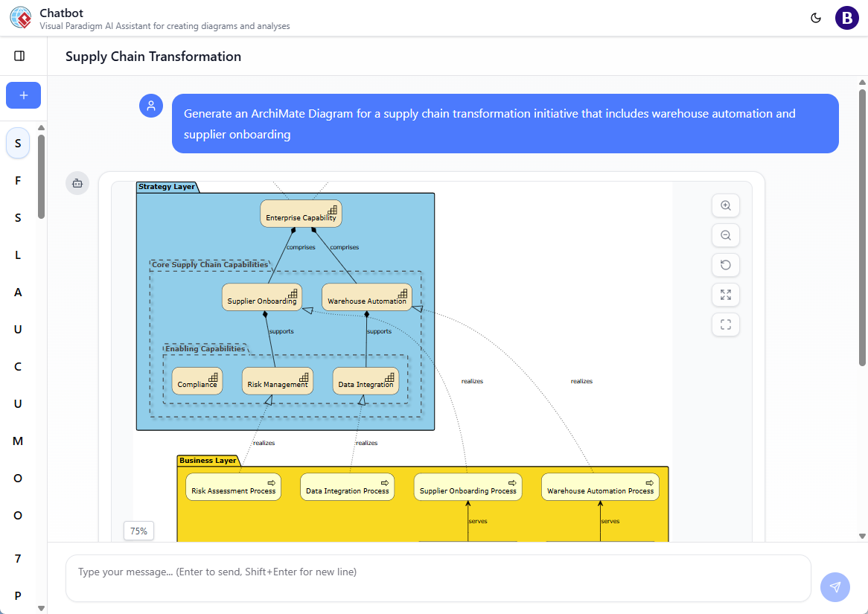Viewport: 868px width, 614px height.
Task: Click the 75% zoom level indicator
Action: point(138,531)
